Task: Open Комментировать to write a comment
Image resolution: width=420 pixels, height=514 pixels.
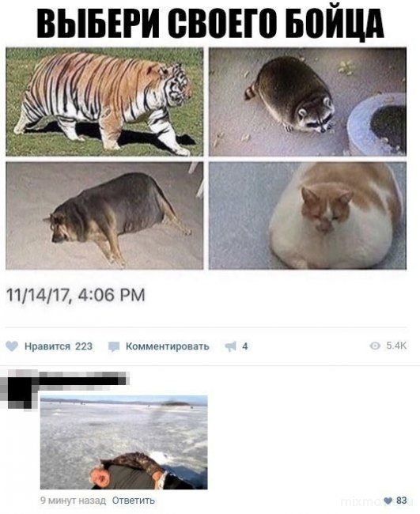Action: 167,346
